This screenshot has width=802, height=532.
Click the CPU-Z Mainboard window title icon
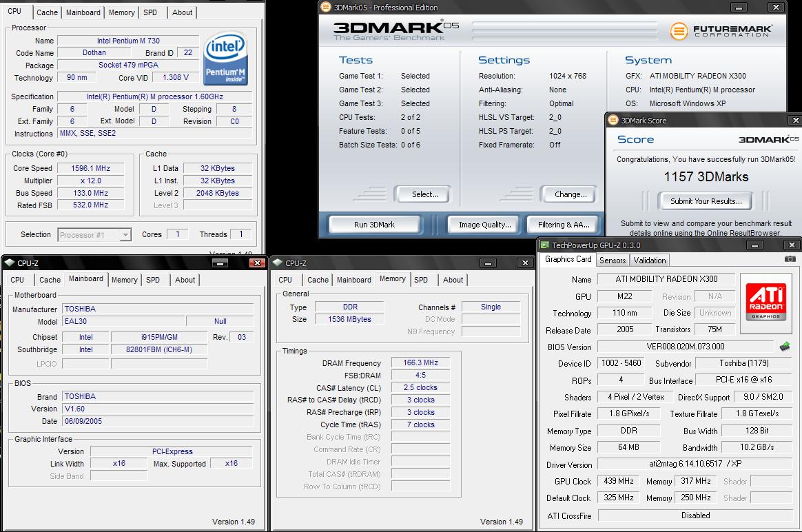point(9,263)
